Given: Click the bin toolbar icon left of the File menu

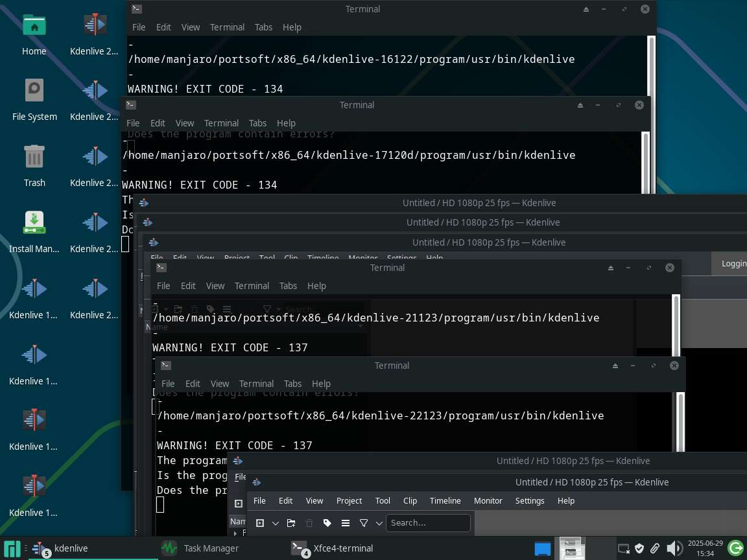Looking at the screenshot, I should (239, 504).
